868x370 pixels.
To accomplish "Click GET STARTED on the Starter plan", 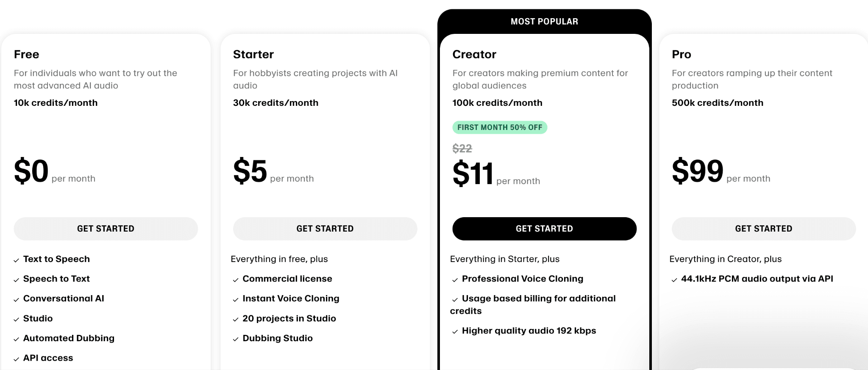I will coord(325,229).
